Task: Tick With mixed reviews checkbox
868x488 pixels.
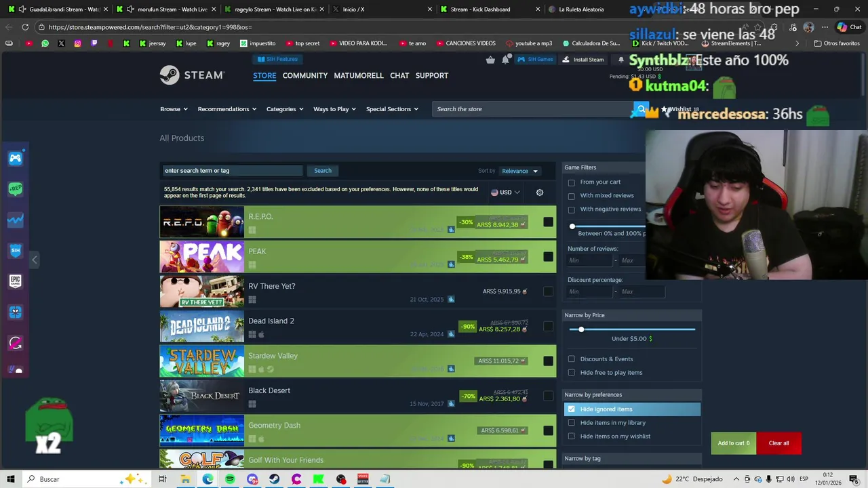Action: coord(571,196)
